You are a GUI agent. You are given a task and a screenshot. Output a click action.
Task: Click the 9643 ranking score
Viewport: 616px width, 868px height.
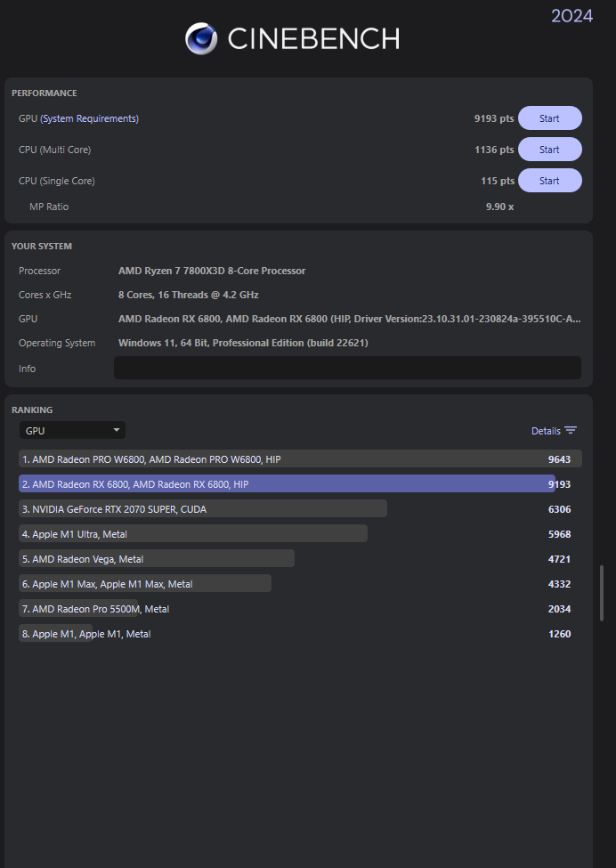559,459
